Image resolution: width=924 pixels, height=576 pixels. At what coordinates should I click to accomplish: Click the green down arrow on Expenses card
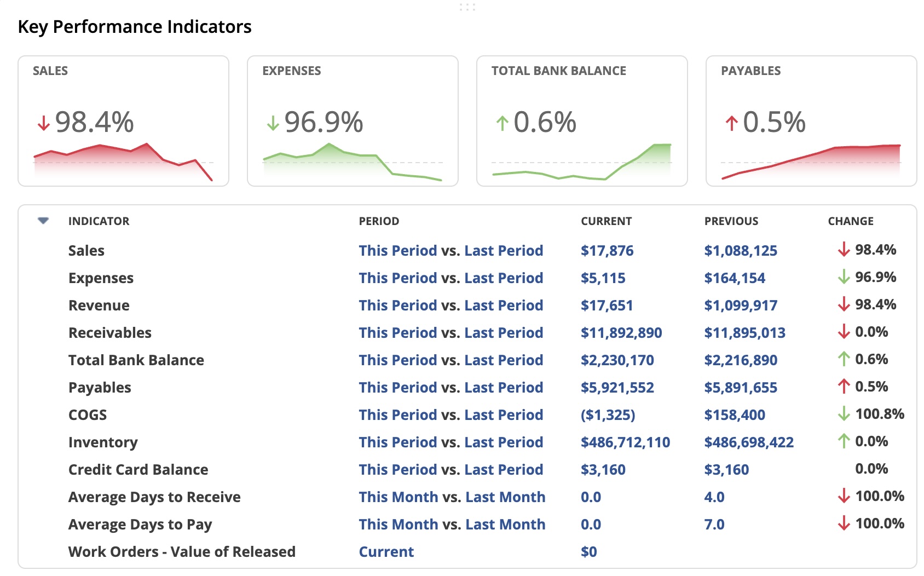coord(273,123)
